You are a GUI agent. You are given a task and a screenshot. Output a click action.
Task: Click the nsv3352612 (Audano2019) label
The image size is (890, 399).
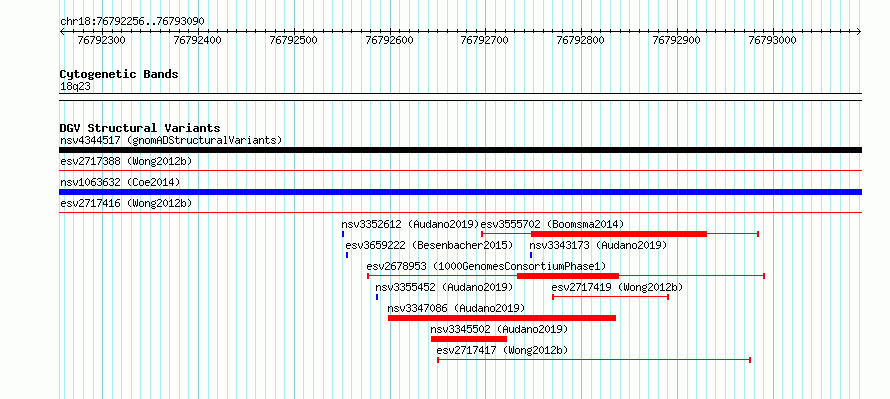410,224
